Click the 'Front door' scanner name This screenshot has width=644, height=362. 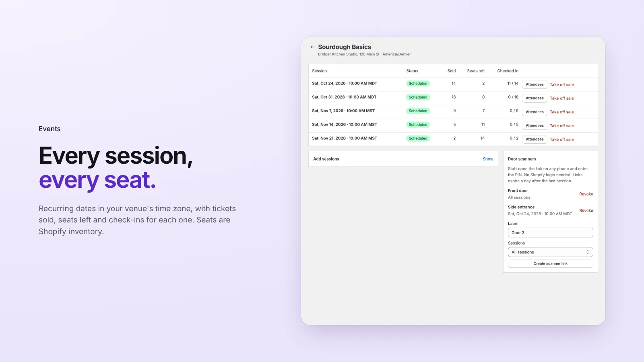tap(518, 191)
